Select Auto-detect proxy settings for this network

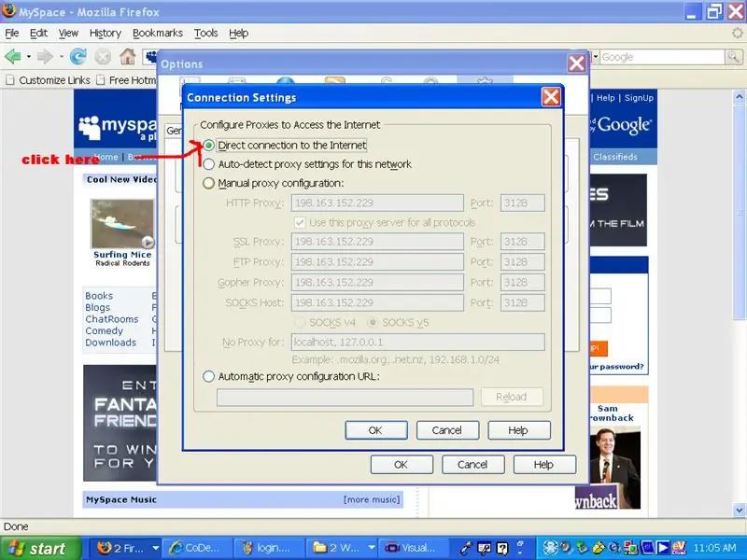tap(208, 164)
